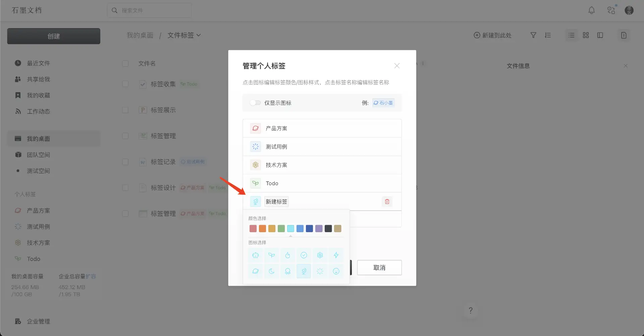The height and width of the screenshot is (336, 644).
Task: Open the icon editor for 技术方案 tag
Action: 256,165
